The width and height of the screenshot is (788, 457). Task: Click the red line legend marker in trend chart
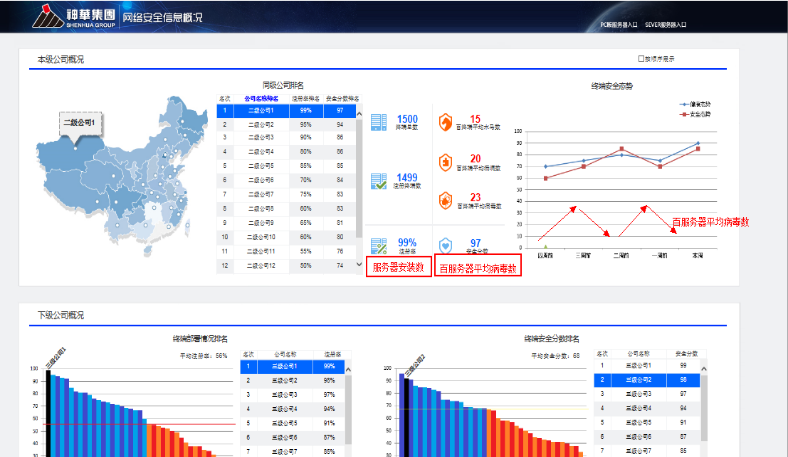click(684, 115)
